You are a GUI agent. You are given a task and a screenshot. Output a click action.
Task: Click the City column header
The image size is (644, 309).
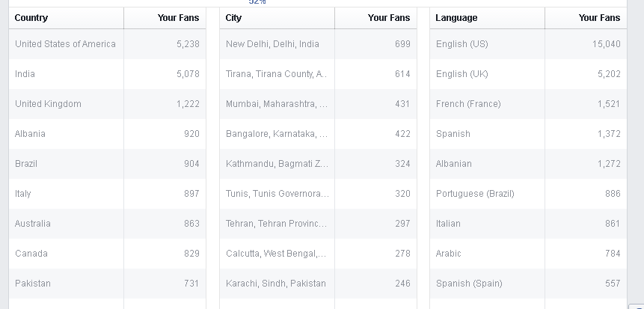click(234, 18)
